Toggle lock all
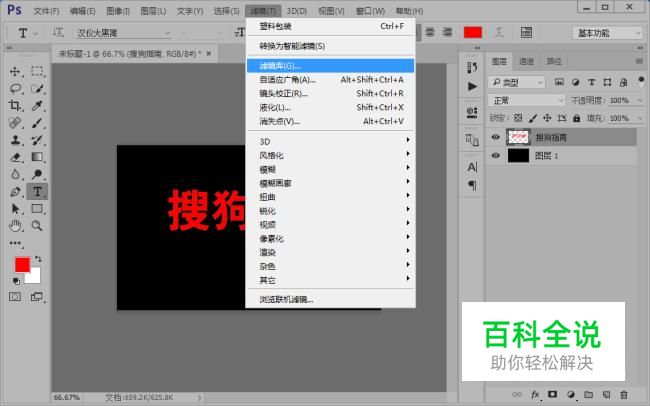 576,118
